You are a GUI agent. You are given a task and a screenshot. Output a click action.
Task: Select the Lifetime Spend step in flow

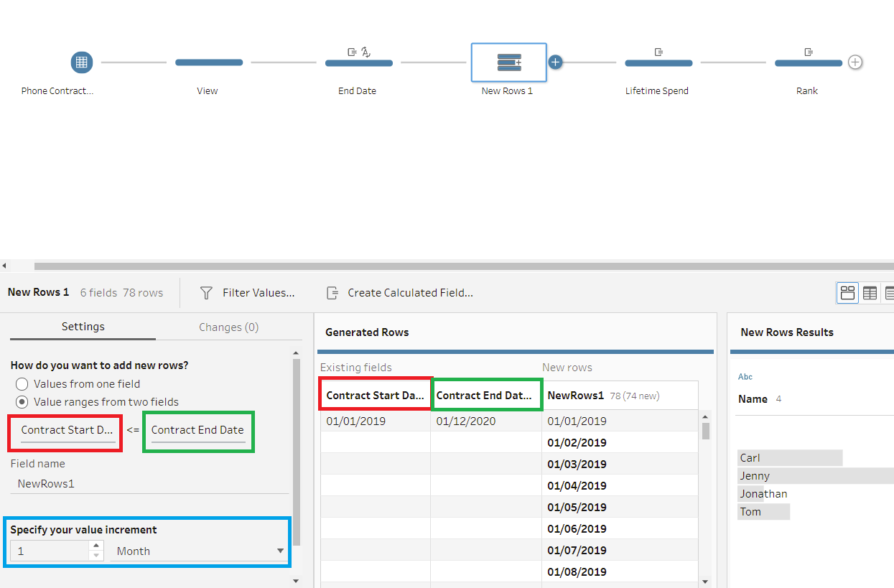click(x=658, y=63)
